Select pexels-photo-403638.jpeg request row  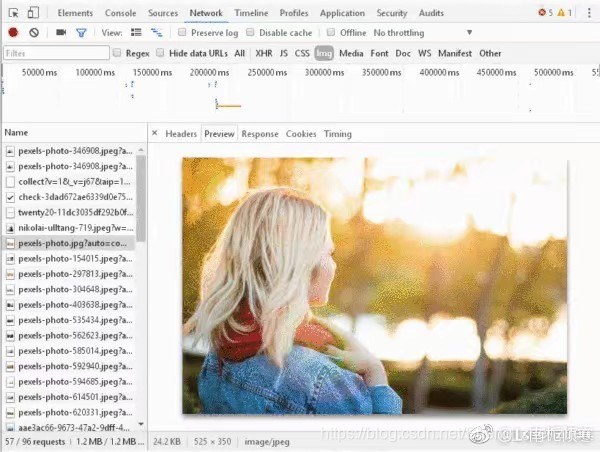tap(69, 305)
